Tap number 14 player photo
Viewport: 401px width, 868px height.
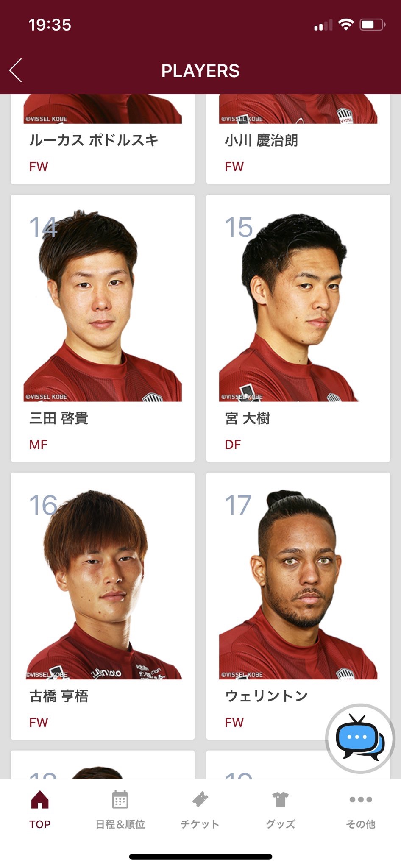103,306
